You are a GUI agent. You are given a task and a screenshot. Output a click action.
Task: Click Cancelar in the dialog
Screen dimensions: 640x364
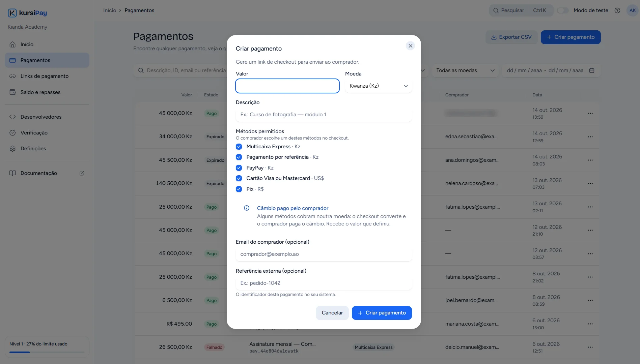tap(332, 313)
